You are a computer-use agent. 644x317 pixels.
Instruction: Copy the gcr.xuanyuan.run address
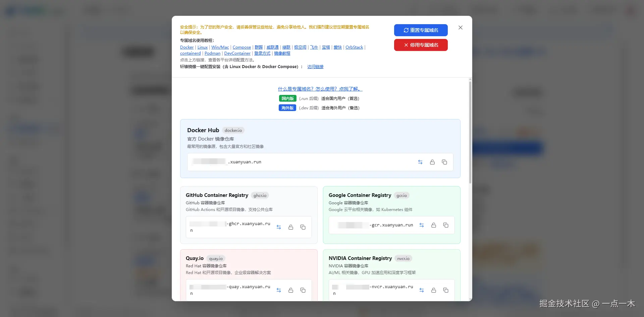[x=446, y=225]
